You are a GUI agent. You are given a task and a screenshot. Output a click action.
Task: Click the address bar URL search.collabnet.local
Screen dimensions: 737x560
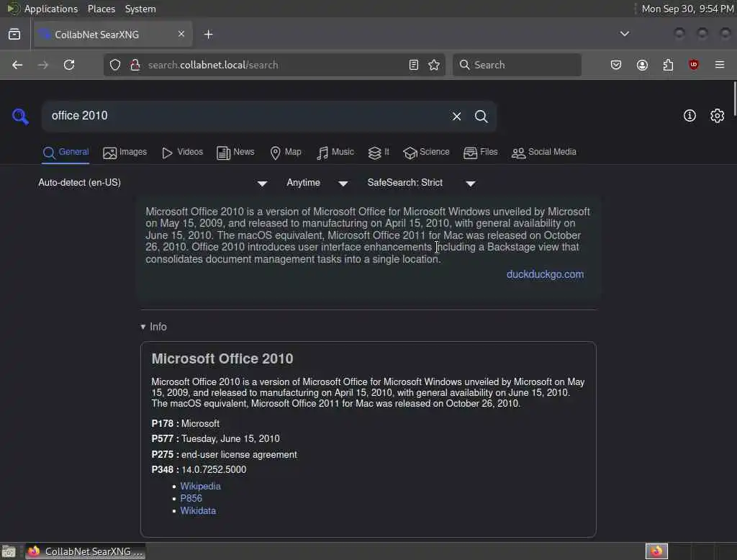point(275,65)
